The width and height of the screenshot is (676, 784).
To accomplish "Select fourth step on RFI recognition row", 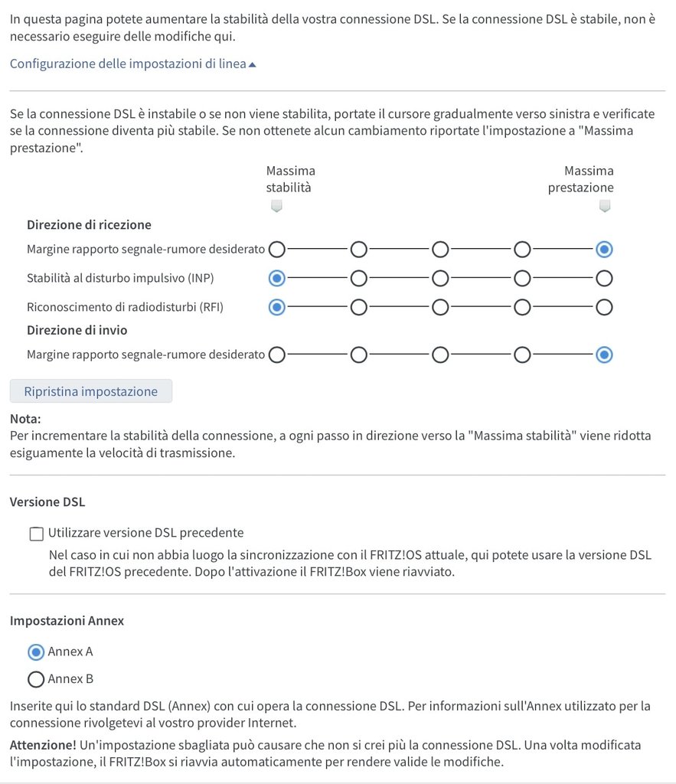I will (x=522, y=307).
